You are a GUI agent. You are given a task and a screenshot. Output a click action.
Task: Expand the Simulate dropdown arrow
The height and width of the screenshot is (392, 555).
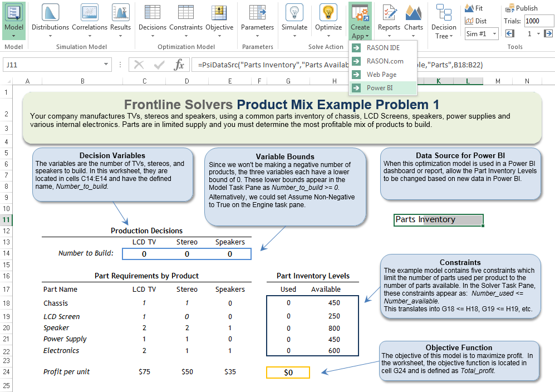tap(294, 36)
